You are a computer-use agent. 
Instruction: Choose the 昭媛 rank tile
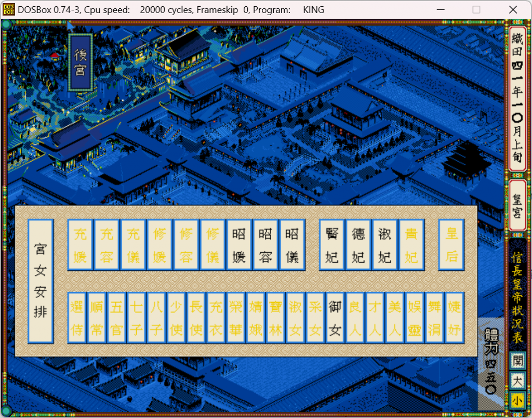click(239, 245)
